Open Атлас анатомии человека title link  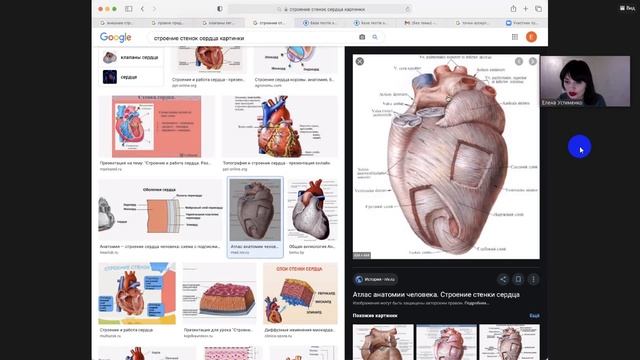[x=436, y=294]
